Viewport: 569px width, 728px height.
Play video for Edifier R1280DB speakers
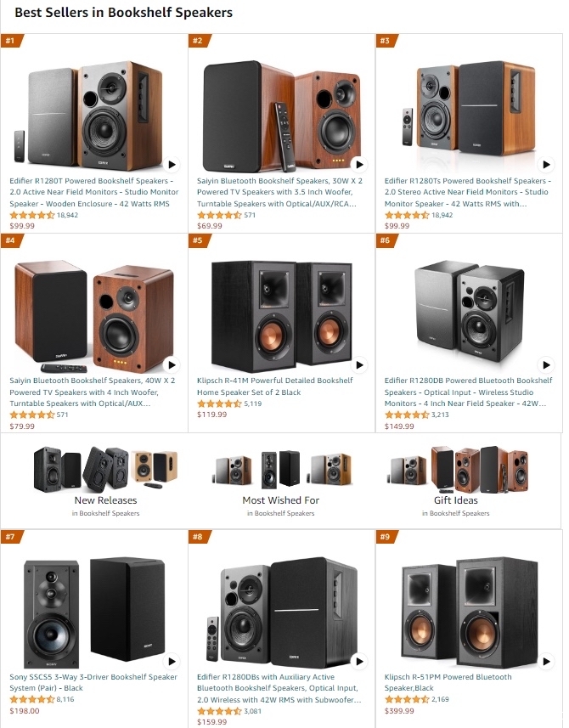click(x=546, y=365)
